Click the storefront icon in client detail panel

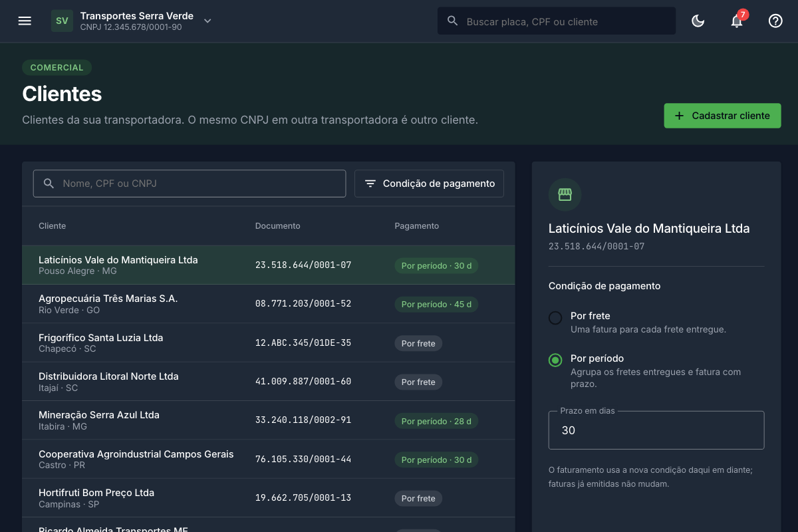point(565,194)
